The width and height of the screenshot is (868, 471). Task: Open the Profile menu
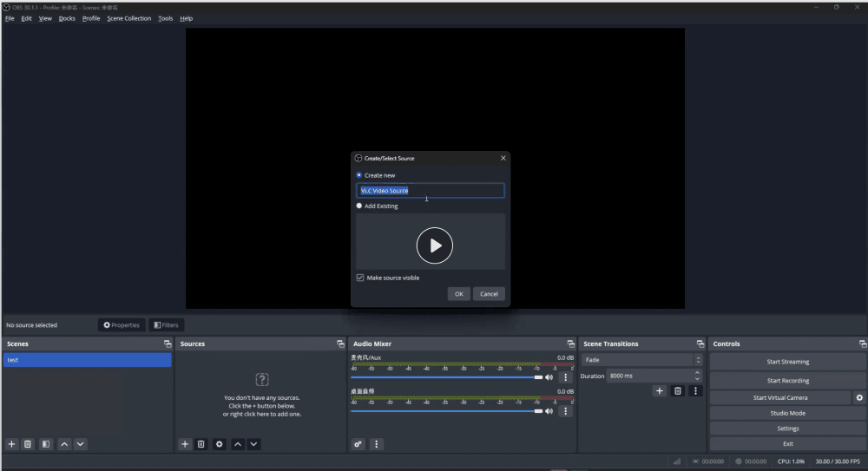[91, 18]
